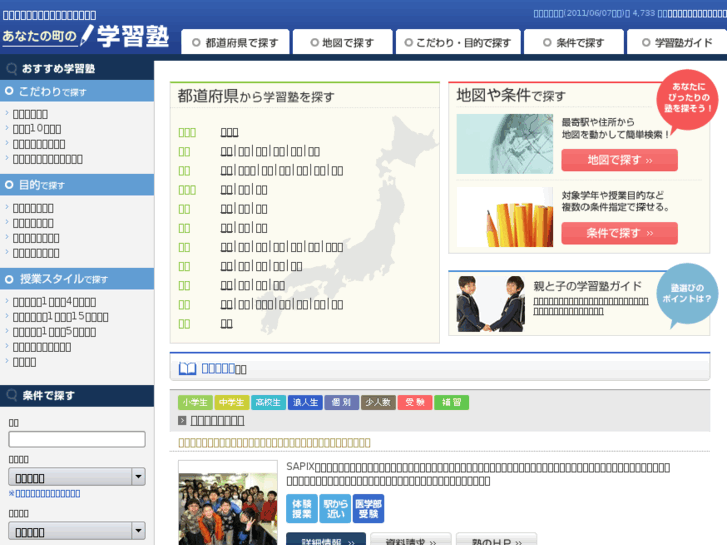This screenshot has height=545, width=727.
Task: Click the 授業スタイルで探す sidebar section header
Action: coord(77,279)
